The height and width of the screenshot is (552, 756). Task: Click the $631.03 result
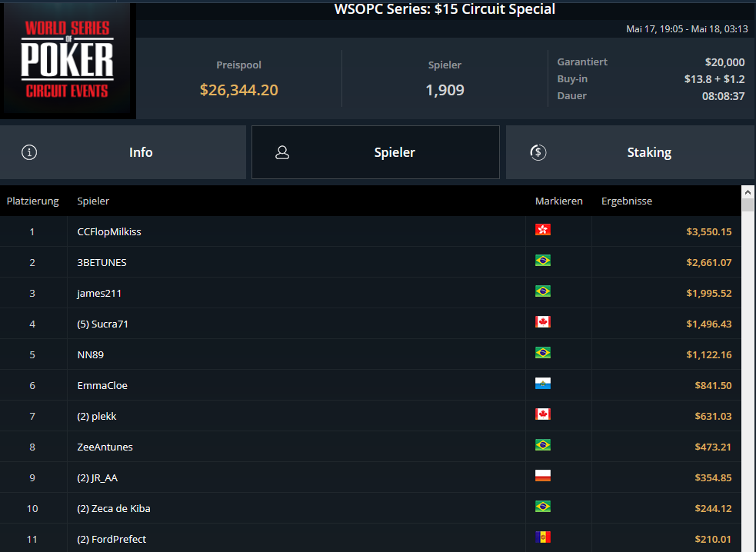[713, 416]
